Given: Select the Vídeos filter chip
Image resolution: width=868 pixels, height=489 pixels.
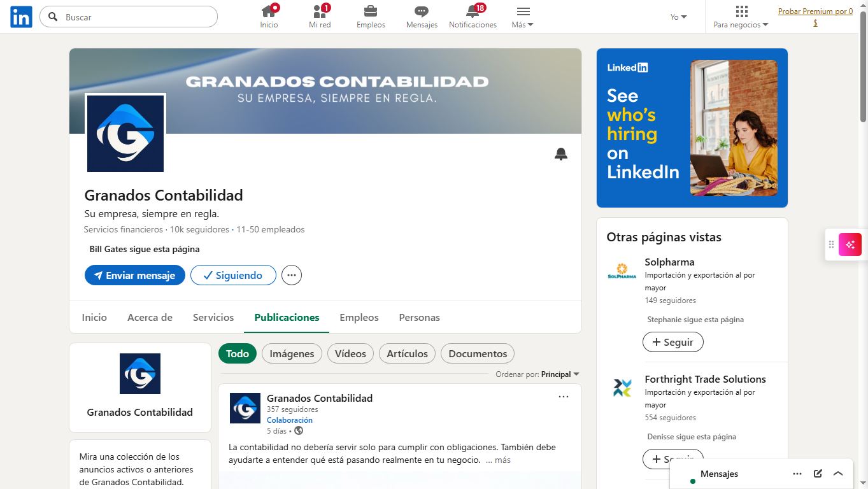Looking at the screenshot, I should click(x=350, y=353).
